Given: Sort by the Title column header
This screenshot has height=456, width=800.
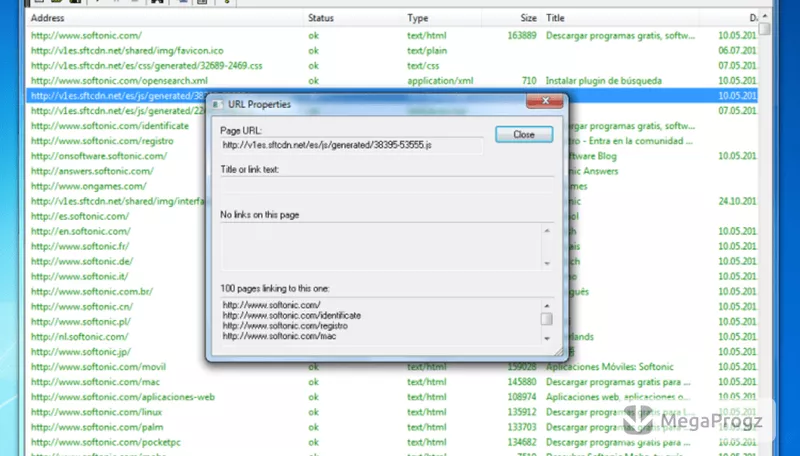Looking at the screenshot, I should (620, 18).
